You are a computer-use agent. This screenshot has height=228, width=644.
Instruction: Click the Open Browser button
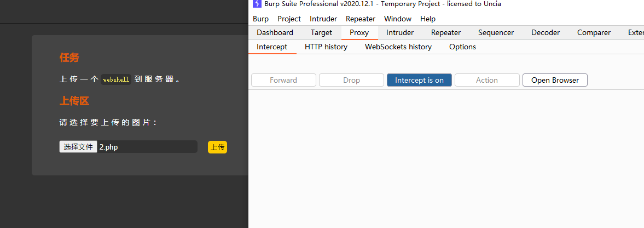pyautogui.click(x=555, y=80)
